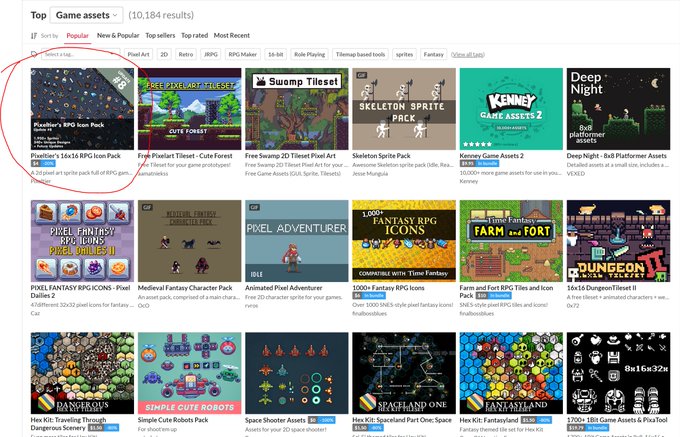Open the View all tags link

pos(468,55)
